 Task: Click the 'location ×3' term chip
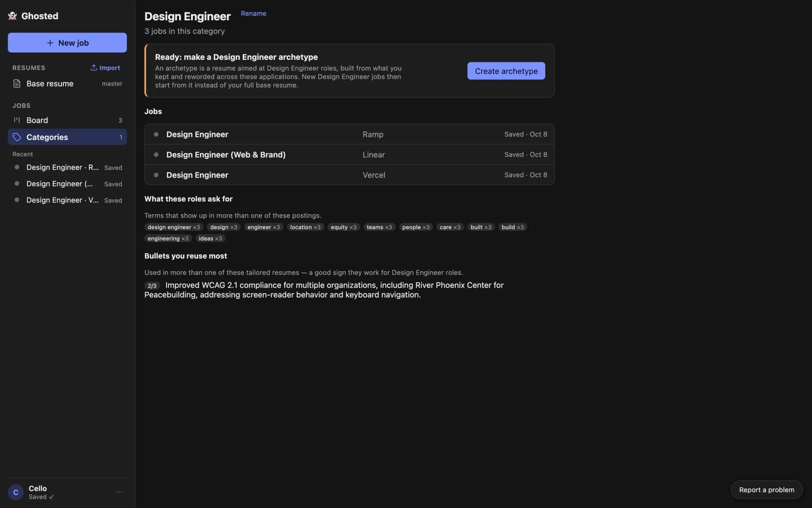tap(305, 227)
